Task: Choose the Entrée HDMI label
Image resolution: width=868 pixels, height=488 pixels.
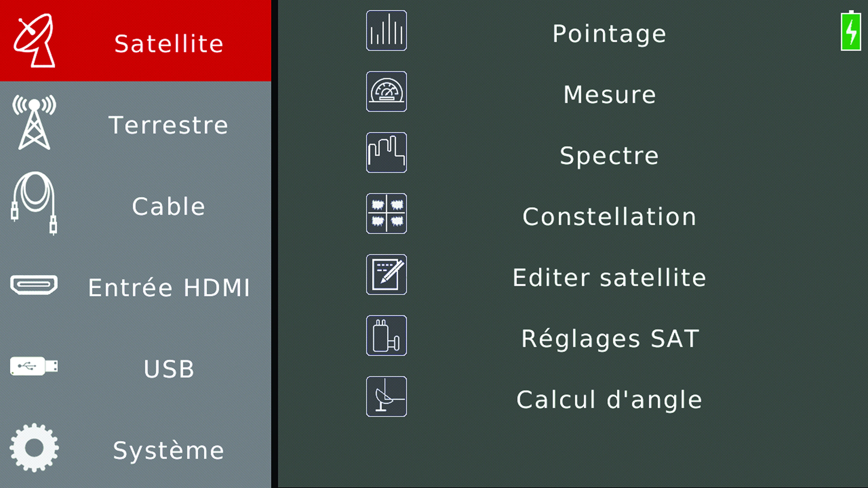Action: [x=168, y=288]
